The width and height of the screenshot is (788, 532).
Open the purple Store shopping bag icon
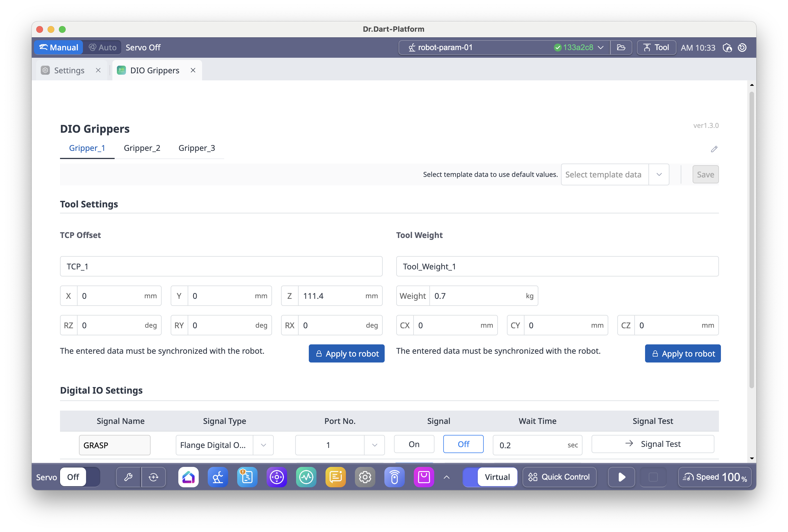click(x=423, y=477)
